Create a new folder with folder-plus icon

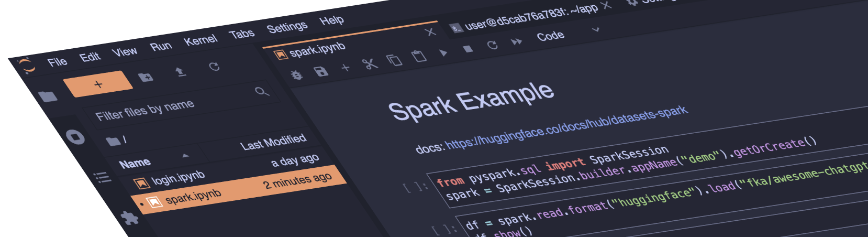(146, 77)
